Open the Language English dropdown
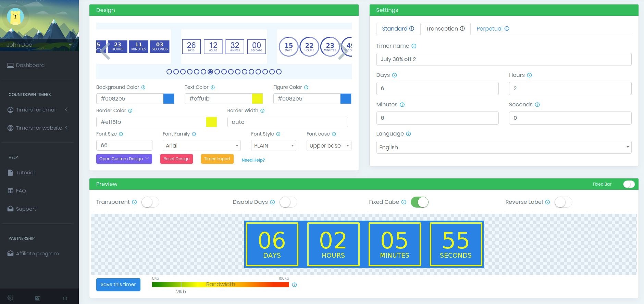Image resolution: width=644 pixels, height=304 pixels. coord(504,147)
